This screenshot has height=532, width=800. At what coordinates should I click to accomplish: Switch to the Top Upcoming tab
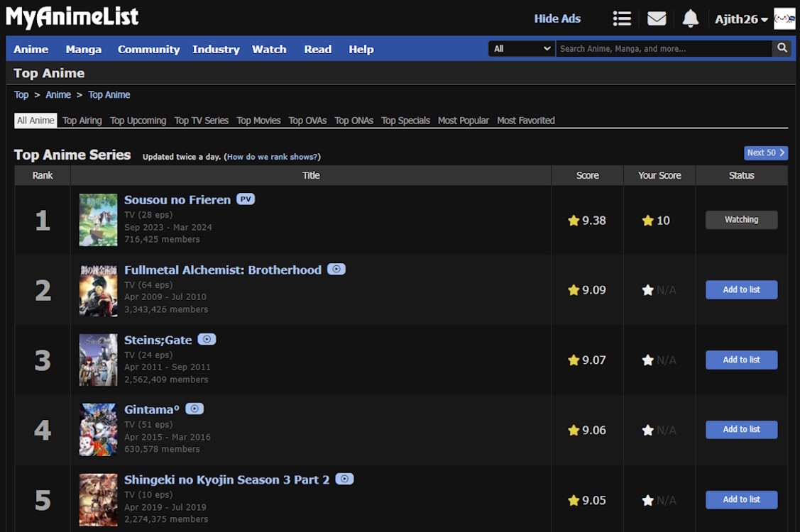coord(138,121)
